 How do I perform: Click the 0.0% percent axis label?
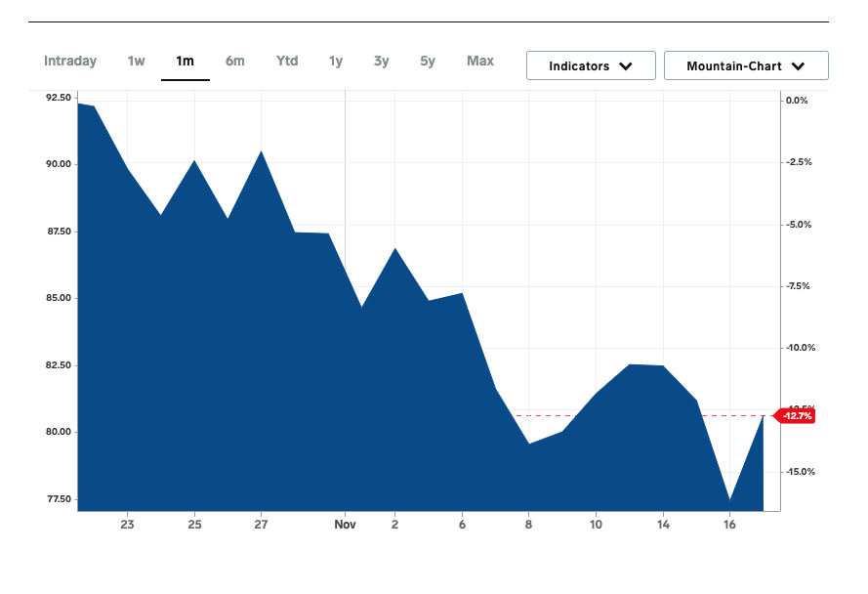coord(797,101)
